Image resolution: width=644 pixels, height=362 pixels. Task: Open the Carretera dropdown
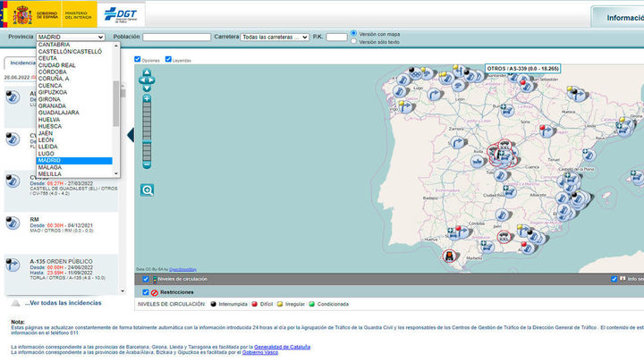275,38
